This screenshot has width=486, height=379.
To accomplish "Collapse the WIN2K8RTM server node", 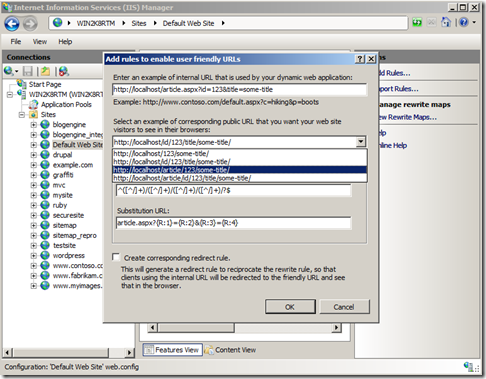I will (x=10, y=94).
